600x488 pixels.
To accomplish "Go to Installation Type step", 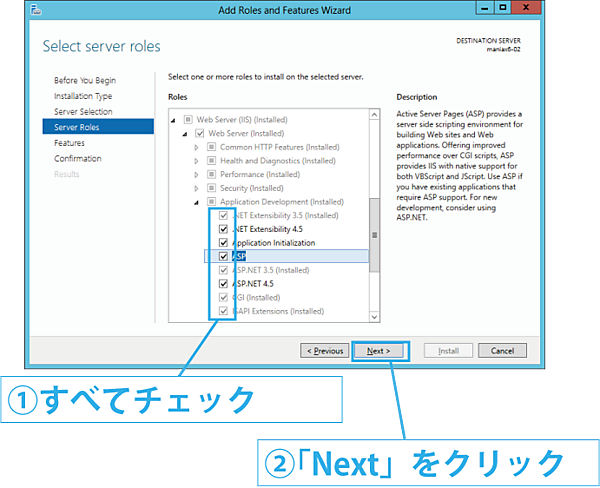I will (83, 96).
